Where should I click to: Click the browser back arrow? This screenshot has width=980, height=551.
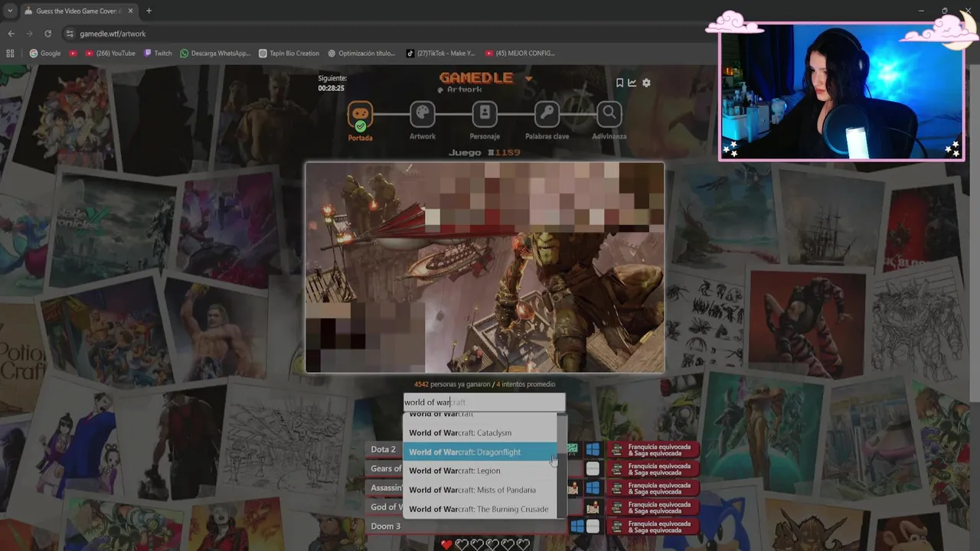point(11,34)
